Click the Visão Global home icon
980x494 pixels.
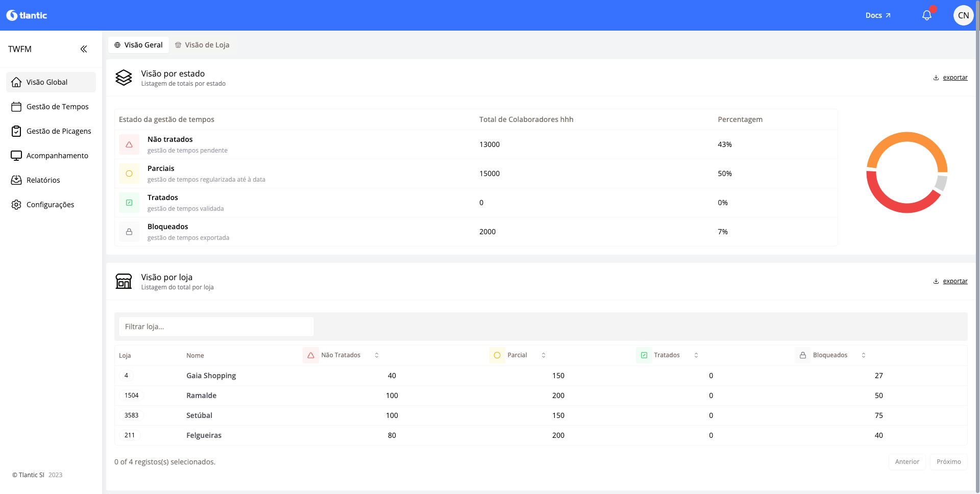tap(16, 82)
